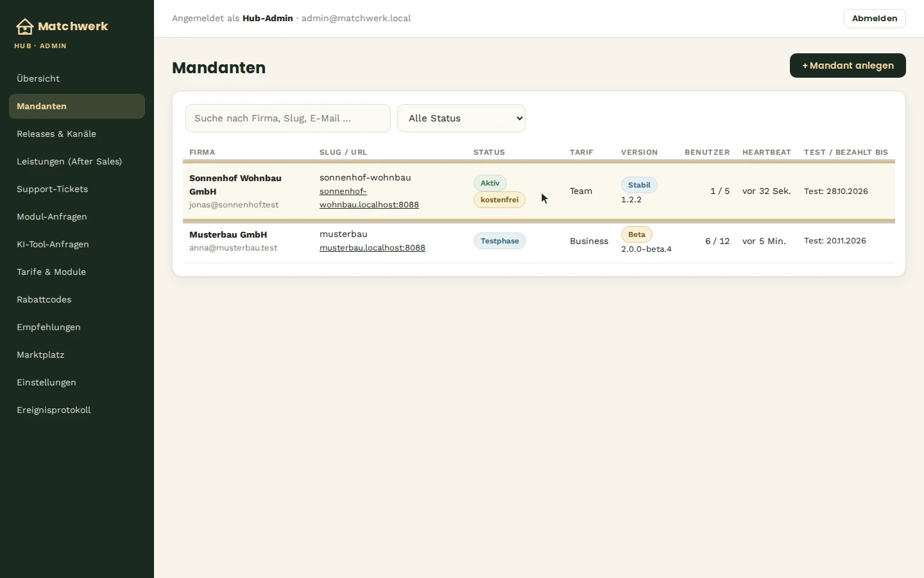Open Rabattcodes in the sidebar
The height and width of the screenshot is (578, 924).
(x=77, y=299)
